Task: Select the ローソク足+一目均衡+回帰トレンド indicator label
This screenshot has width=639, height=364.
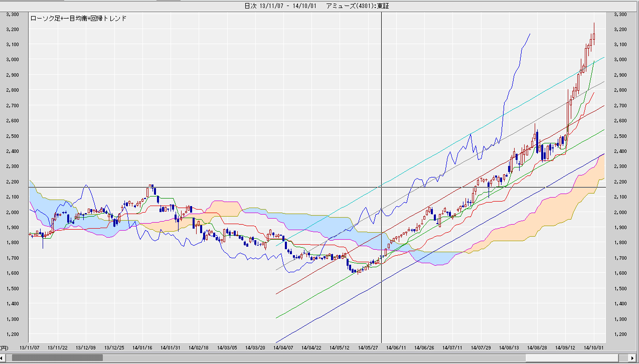Action: tap(78, 18)
